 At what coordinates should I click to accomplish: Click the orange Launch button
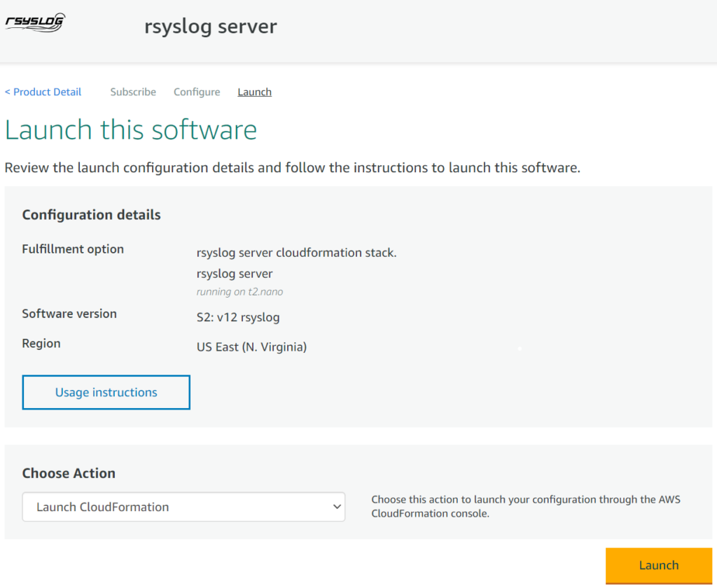(x=658, y=565)
